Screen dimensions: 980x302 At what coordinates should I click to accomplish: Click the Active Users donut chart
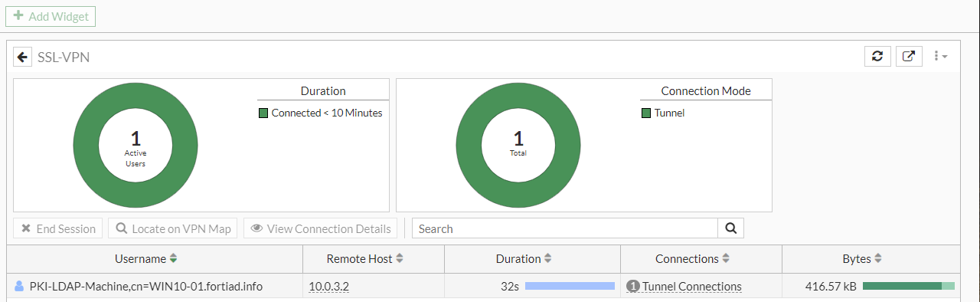click(136, 145)
